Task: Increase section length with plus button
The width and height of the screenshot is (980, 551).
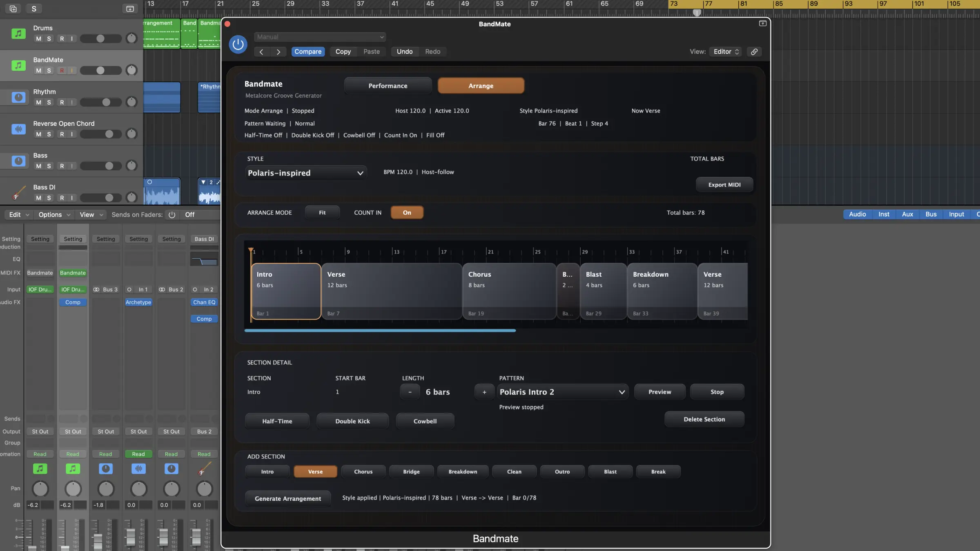Action: (484, 392)
